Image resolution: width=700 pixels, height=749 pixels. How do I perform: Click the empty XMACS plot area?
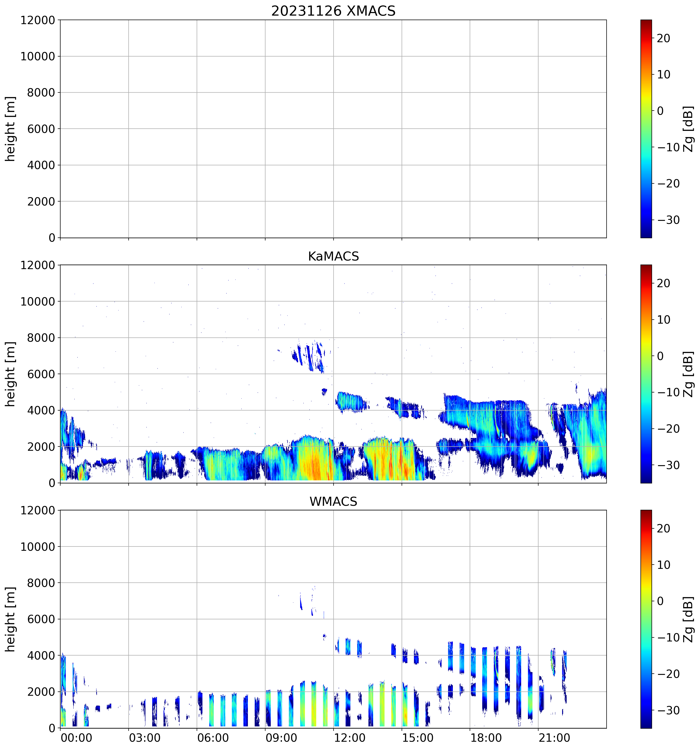[x=333, y=128]
